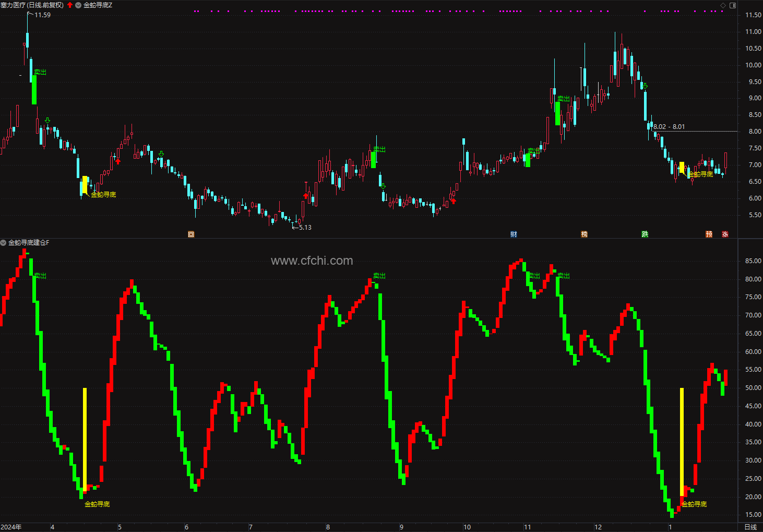Click the red up arrow beside 塞力医疗
Image resolution: width=763 pixels, height=532 pixels.
(x=70, y=5)
